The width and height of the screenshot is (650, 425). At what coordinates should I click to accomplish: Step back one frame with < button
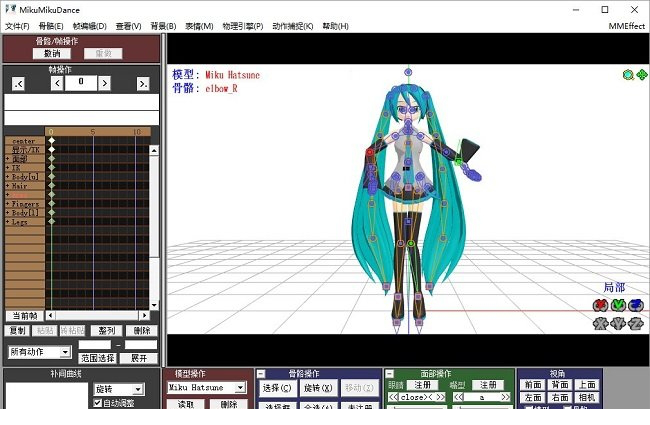coord(57,84)
